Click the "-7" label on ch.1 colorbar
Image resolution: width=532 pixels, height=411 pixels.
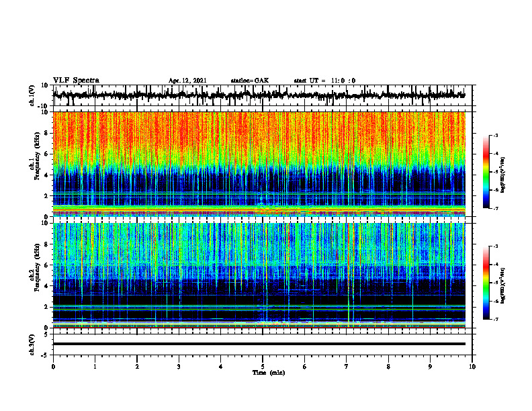click(495, 208)
